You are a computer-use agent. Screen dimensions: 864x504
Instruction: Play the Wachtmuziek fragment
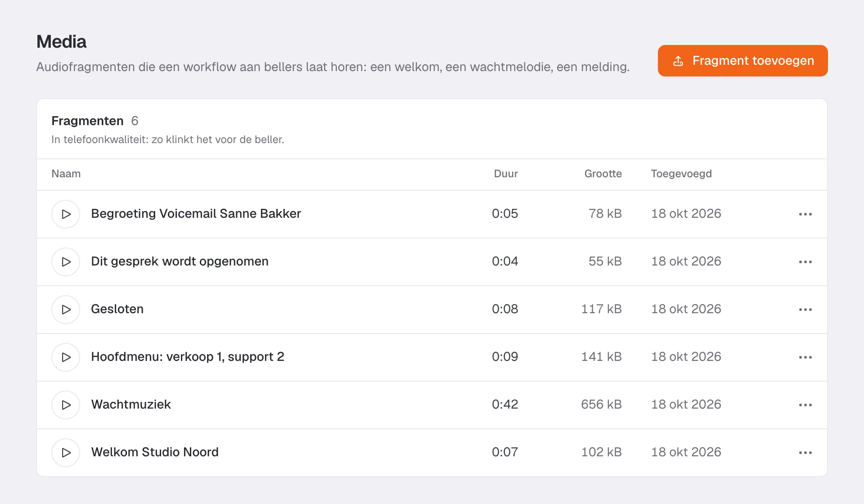click(x=66, y=405)
